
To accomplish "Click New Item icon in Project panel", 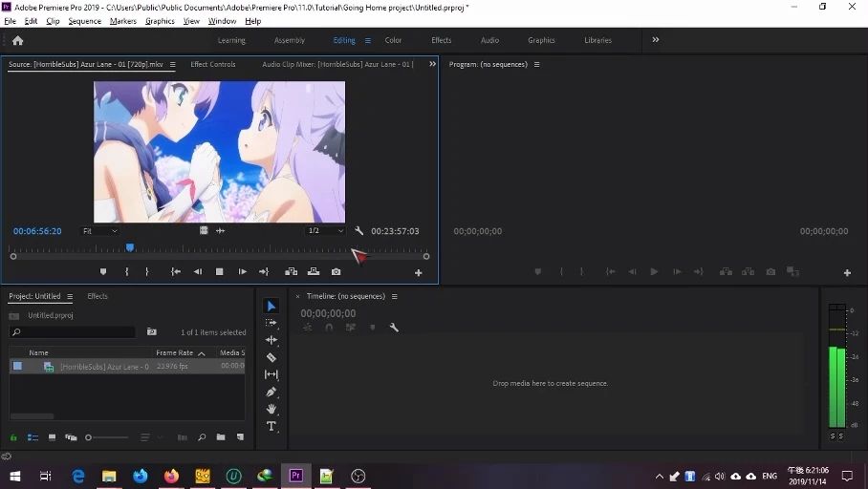I will click(x=240, y=437).
